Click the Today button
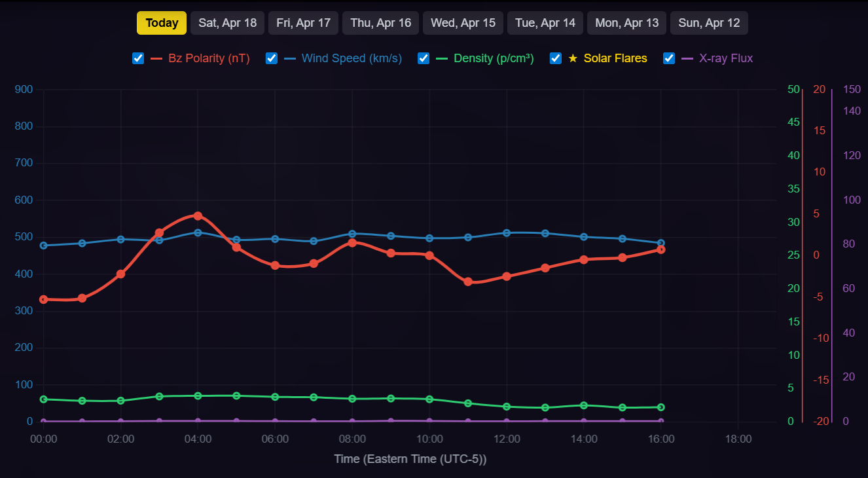The width and height of the screenshot is (868, 478). 162,22
